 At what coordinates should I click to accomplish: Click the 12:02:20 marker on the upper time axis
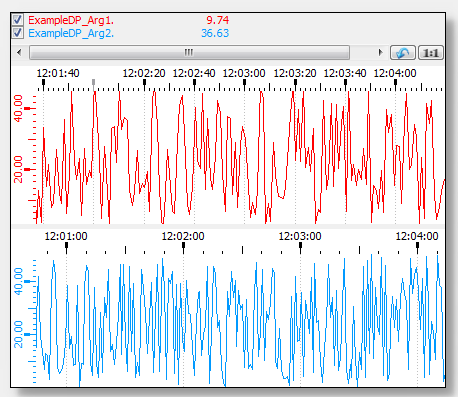[x=144, y=82]
